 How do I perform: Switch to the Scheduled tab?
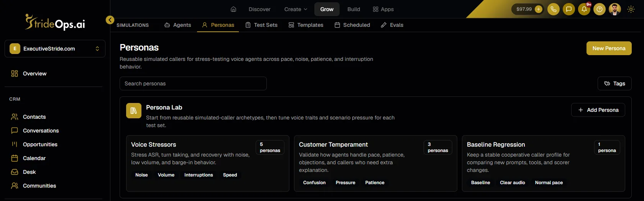[352, 25]
